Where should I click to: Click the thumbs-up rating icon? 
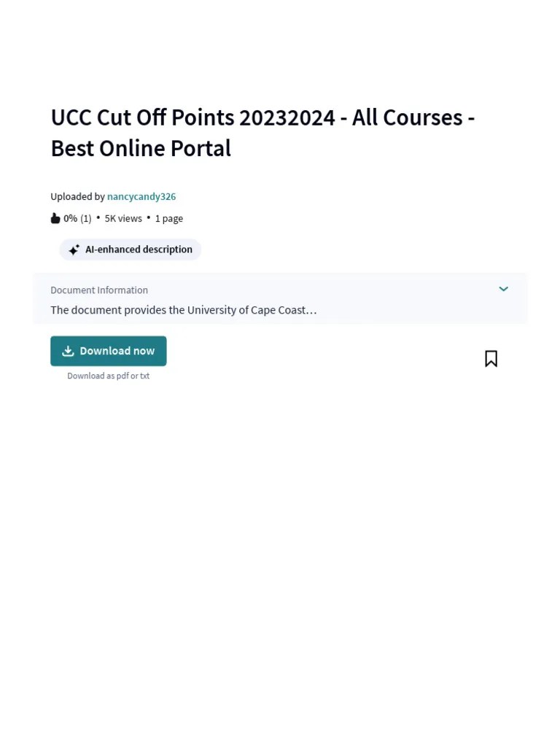55,218
